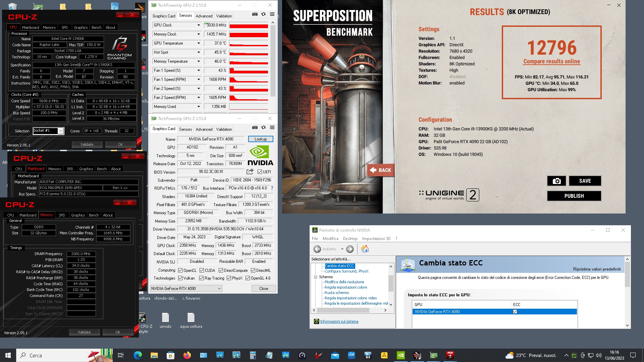Switch to Sensors tab in the GPU-Z Graphics Card window

point(185,129)
